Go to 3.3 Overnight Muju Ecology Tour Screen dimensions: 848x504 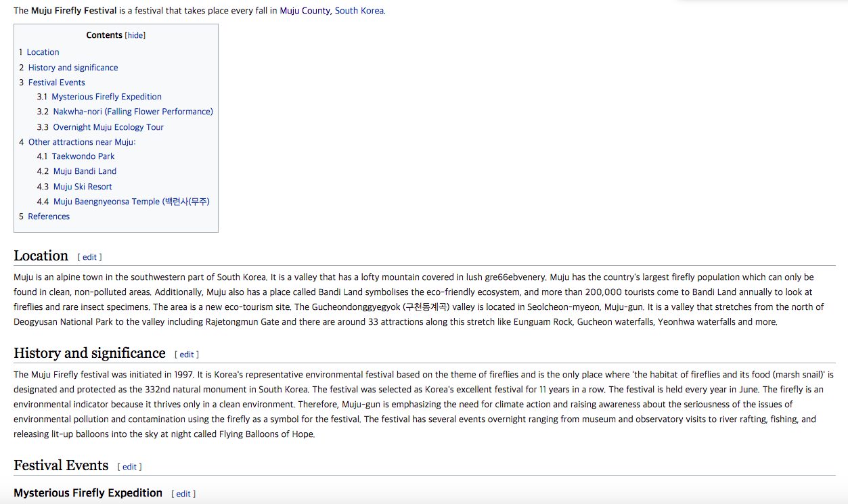pos(100,127)
